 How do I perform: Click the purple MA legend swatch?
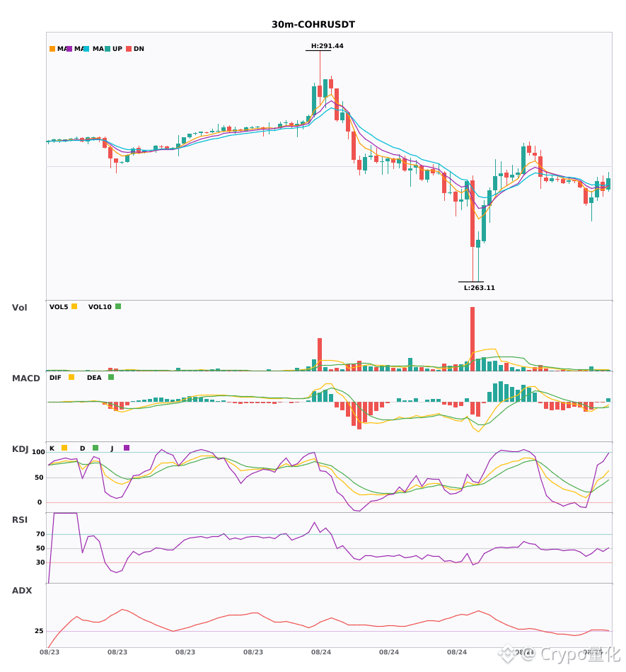click(69, 49)
